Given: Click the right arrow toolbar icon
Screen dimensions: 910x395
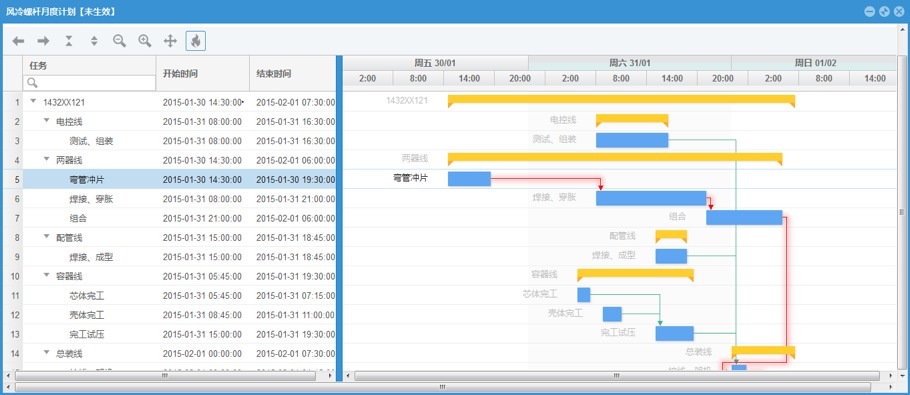Looking at the screenshot, I should tap(44, 41).
